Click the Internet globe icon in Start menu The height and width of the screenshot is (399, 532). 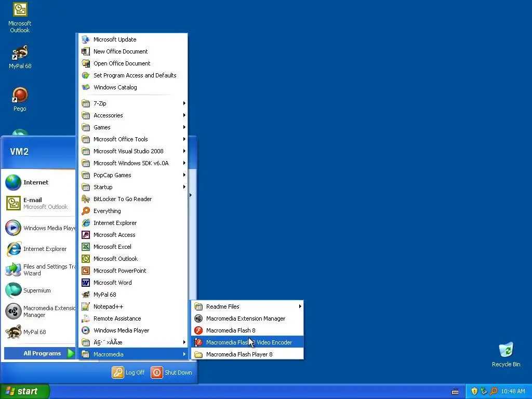coord(13,182)
